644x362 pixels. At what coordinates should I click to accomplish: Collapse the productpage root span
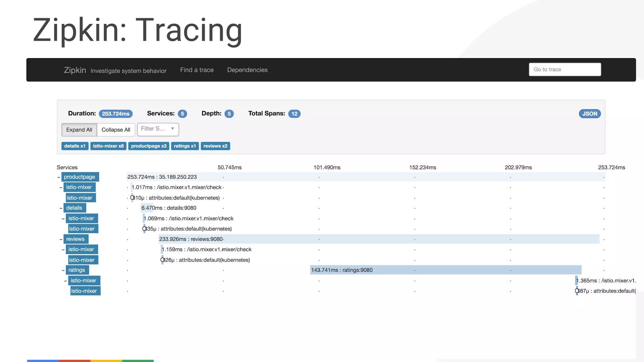click(58, 177)
